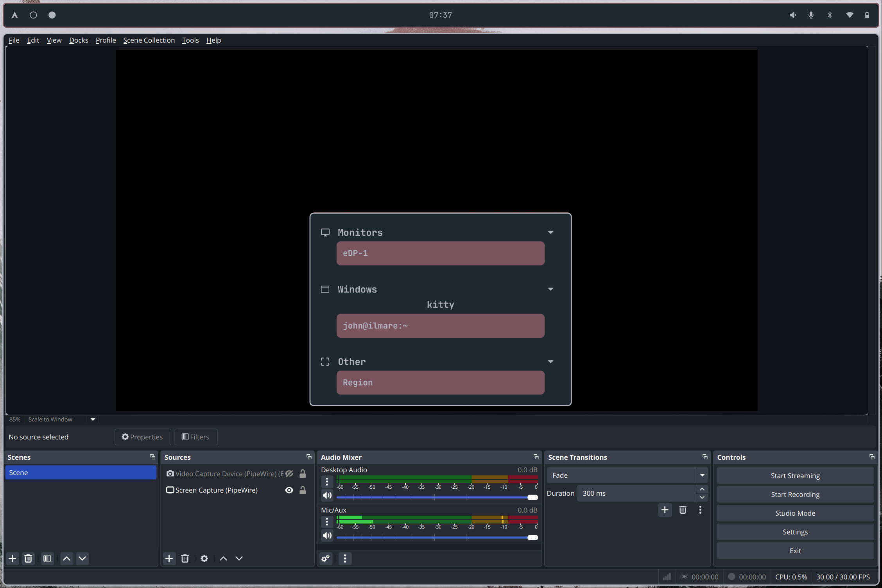Open source Filters button
This screenshot has width=882, height=588.
coord(196,437)
